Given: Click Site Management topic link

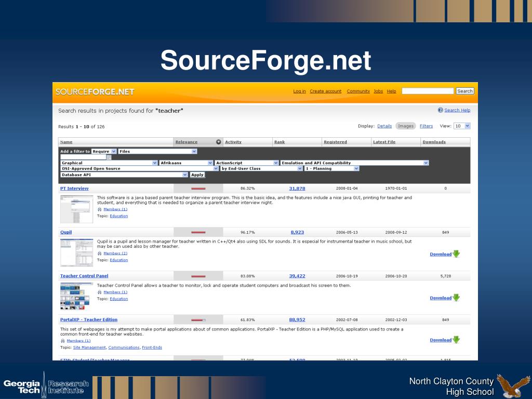Looking at the screenshot, I should pyautogui.click(x=89, y=348).
